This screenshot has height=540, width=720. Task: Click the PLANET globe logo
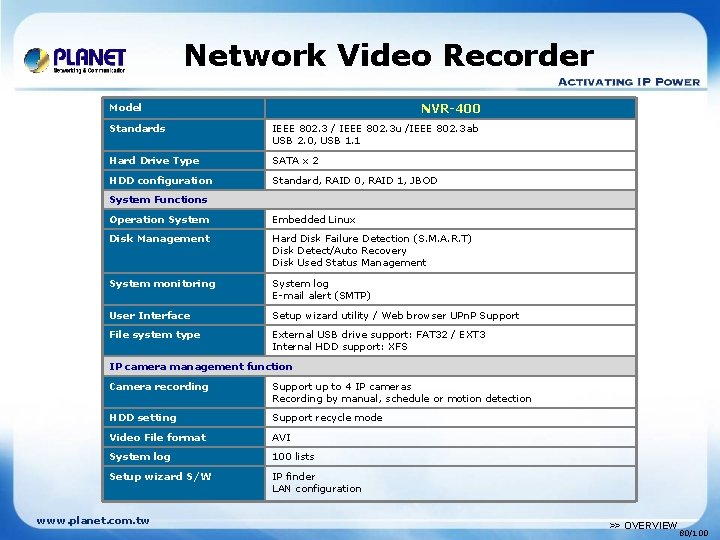37,60
